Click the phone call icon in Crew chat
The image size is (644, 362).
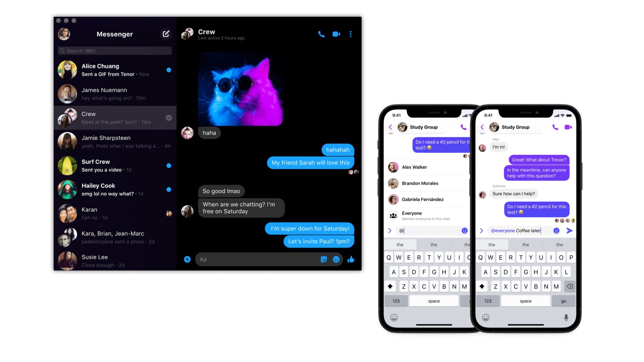(322, 34)
